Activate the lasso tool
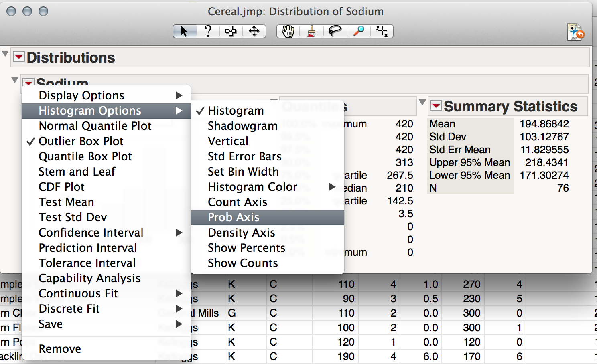This screenshot has width=597, height=364. (x=335, y=31)
